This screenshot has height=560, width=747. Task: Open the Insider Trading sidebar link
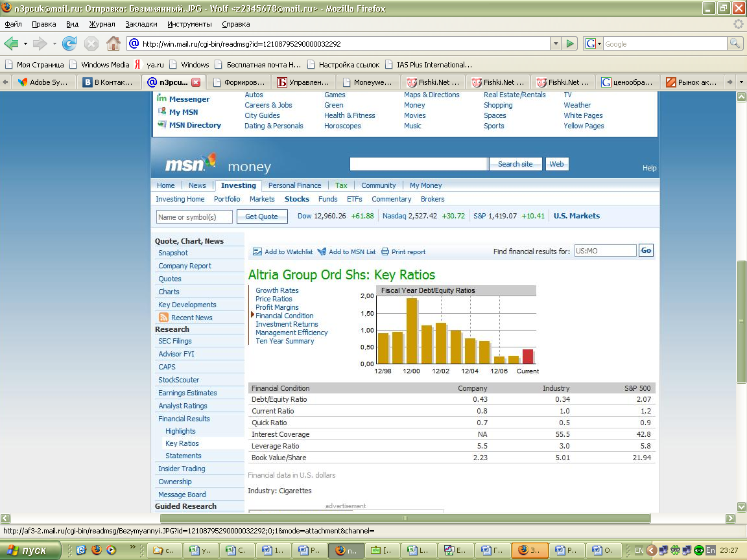pos(182,469)
